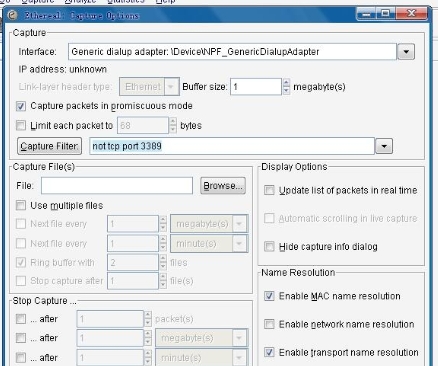Adjust the Buffer size megabytes stepper arrows
The width and height of the screenshot is (438, 366).
(286, 87)
